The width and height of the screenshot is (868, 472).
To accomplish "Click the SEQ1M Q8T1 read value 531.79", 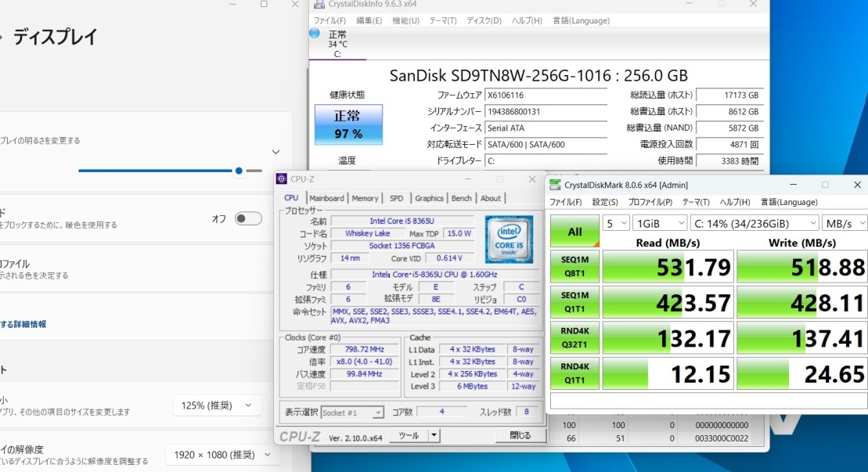I will point(668,267).
